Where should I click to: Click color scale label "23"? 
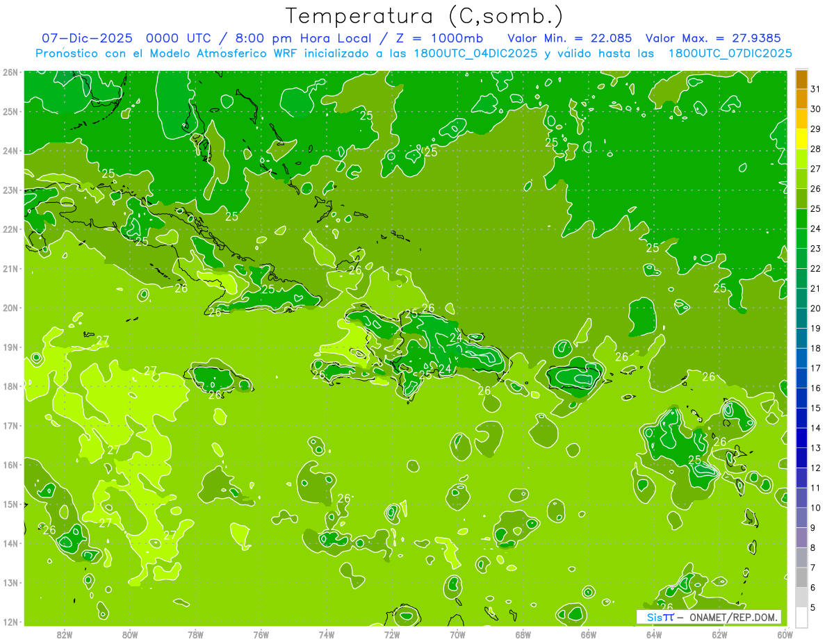pyautogui.click(x=816, y=249)
